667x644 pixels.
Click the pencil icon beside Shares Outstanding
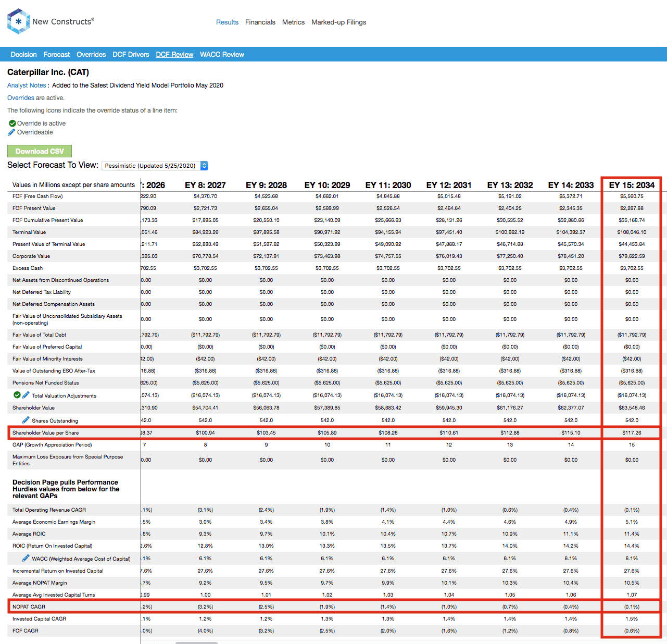[26, 420]
